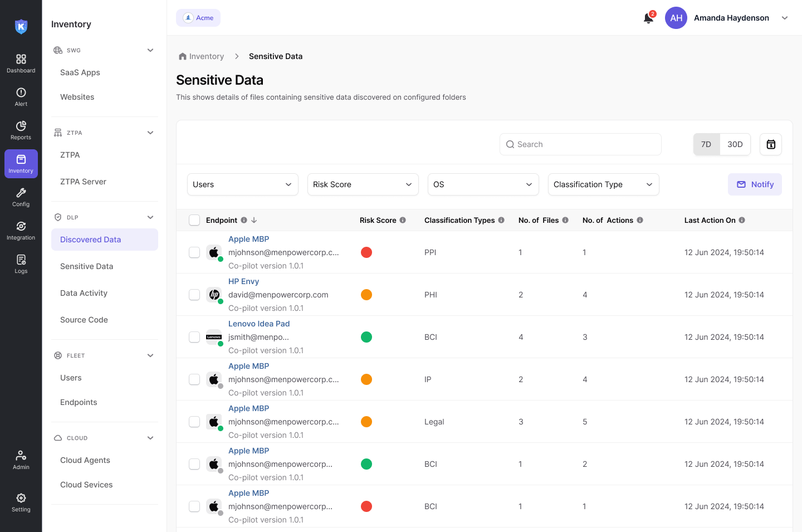Click the Notify button
802x532 pixels.
(x=755, y=184)
